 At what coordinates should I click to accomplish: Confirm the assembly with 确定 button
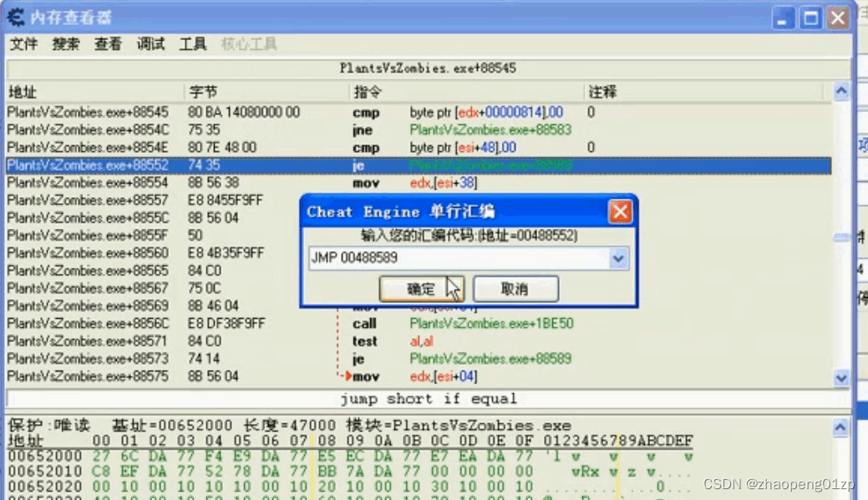(x=421, y=289)
